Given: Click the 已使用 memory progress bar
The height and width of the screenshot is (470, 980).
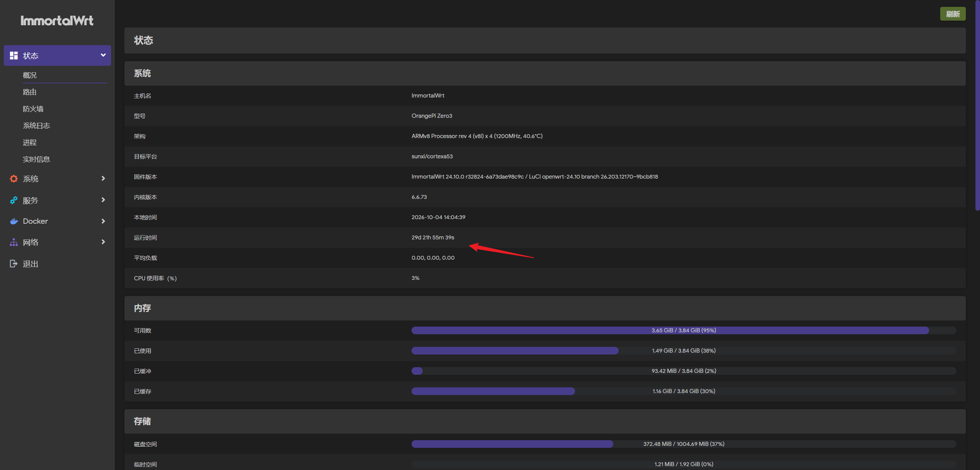Looking at the screenshot, I should [684, 351].
